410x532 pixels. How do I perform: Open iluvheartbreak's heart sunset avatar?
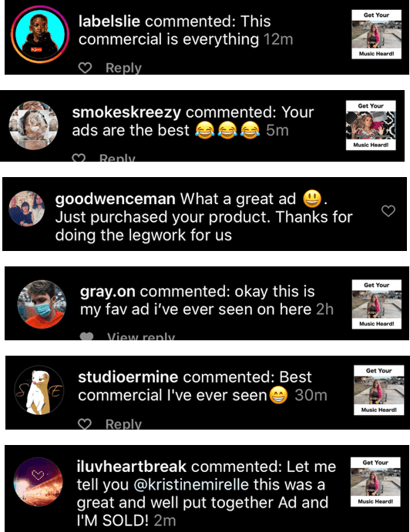point(38,482)
